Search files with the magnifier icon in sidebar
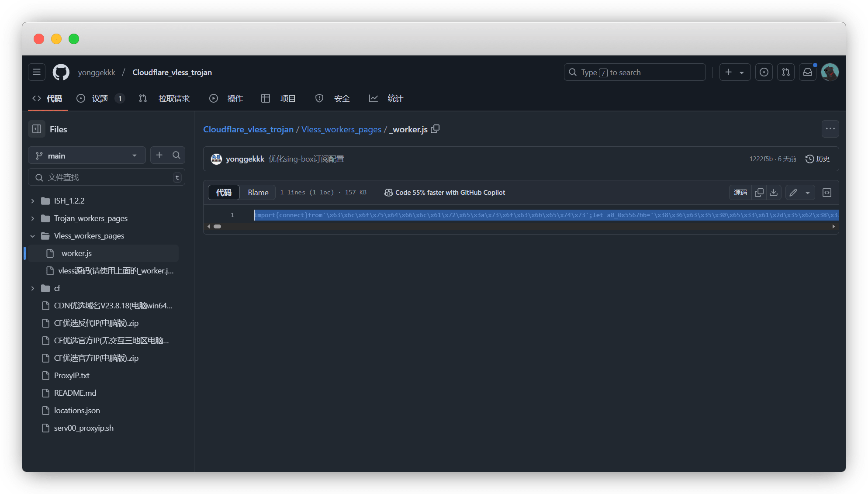Image resolution: width=868 pixels, height=494 pixels. tap(176, 155)
